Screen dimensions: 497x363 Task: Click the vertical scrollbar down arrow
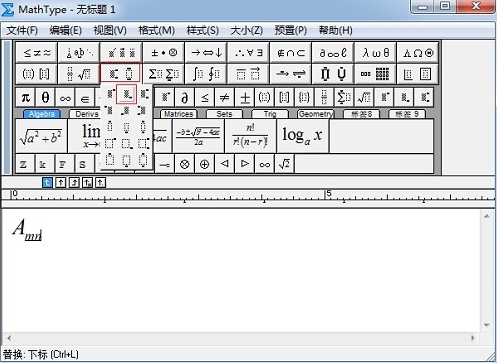(487, 325)
